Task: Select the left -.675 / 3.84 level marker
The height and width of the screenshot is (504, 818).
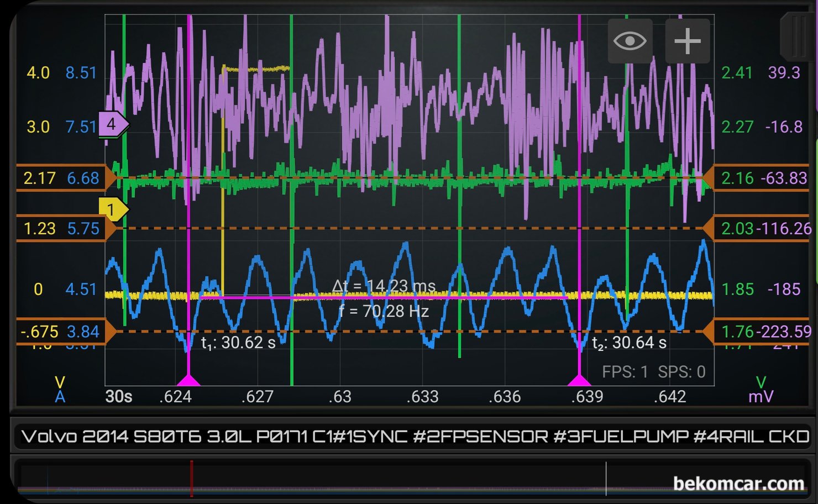Action: point(66,332)
